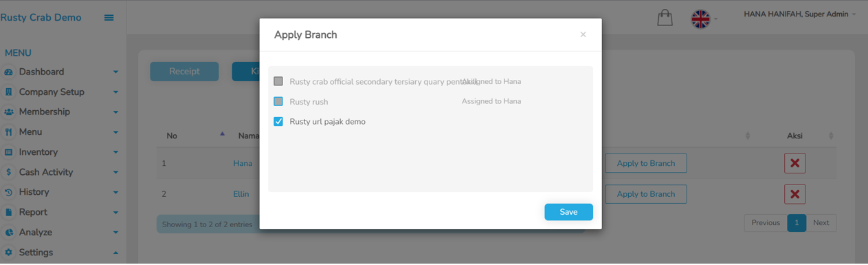Delete Ellin row with red X
Screen dimensions: 868x265
794,194
